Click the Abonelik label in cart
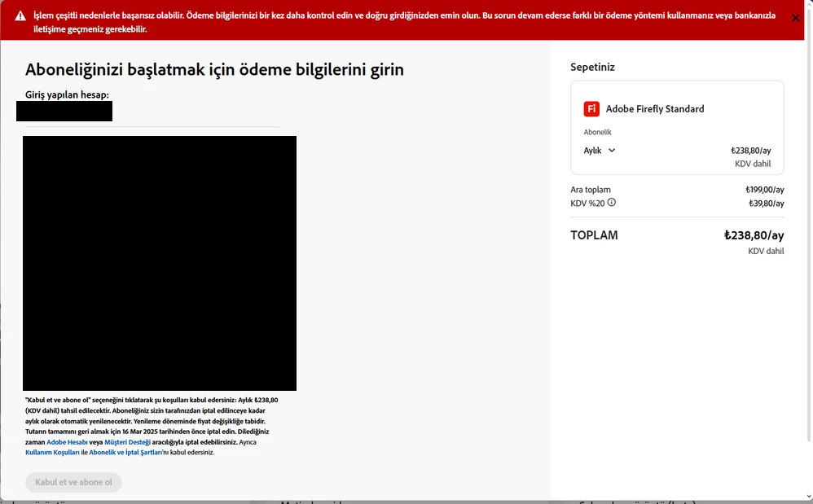The width and height of the screenshot is (813, 504). pos(597,132)
